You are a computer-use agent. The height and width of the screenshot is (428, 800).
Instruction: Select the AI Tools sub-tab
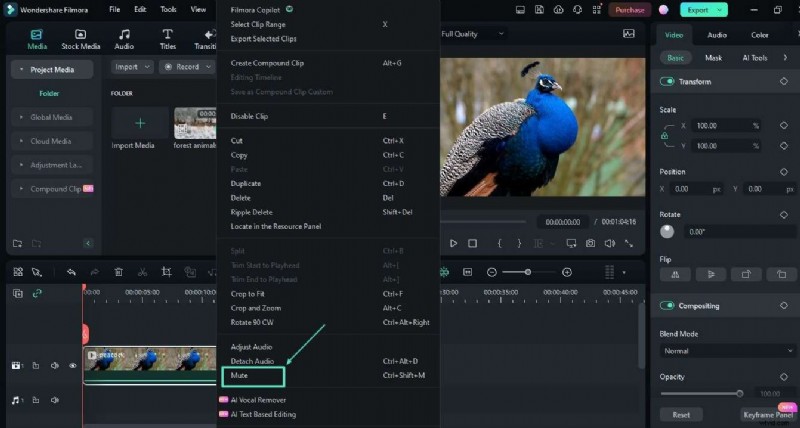(x=755, y=58)
